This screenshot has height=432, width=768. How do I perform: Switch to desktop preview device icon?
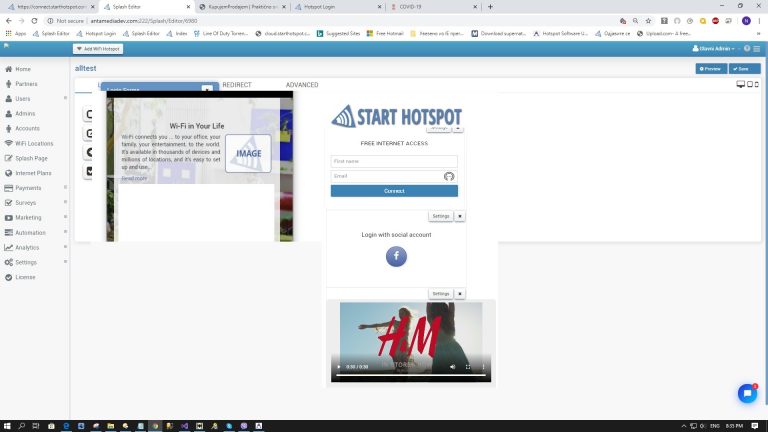pos(741,85)
